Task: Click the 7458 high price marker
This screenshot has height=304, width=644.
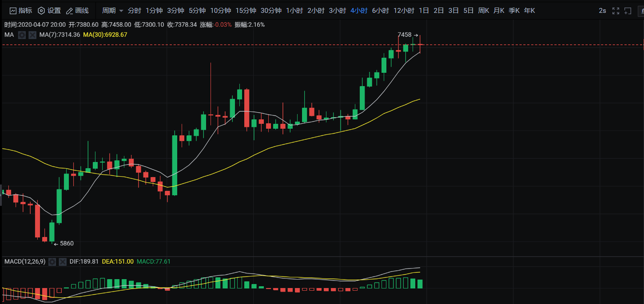Action: [x=404, y=35]
